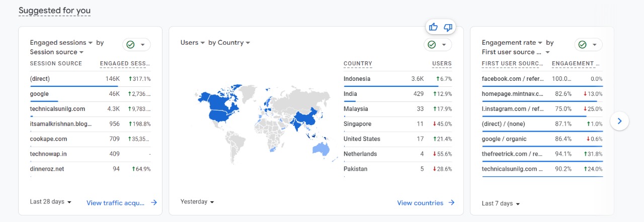Click the USERS column header
The image size is (644, 222).
[442, 64]
